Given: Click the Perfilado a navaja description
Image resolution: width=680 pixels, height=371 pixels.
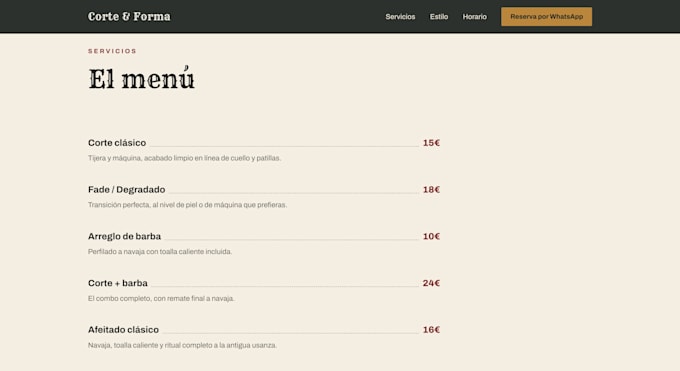Looking at the screenshot, I should 160,252.
